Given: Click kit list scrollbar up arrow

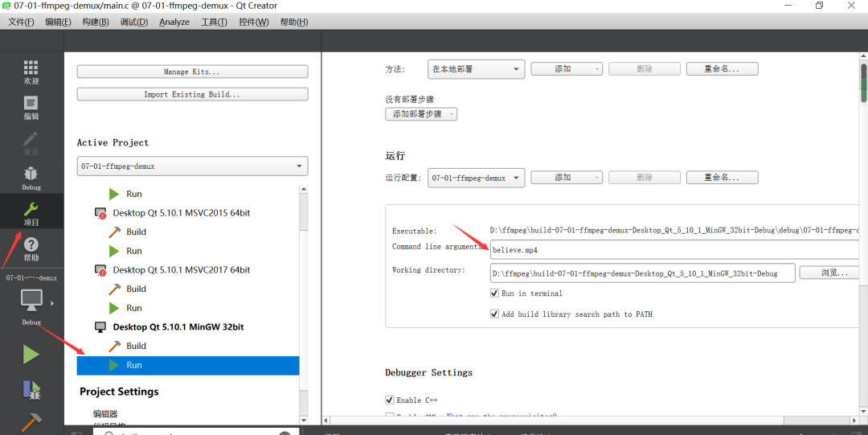Looking at the screenshot, I should 303,190.
